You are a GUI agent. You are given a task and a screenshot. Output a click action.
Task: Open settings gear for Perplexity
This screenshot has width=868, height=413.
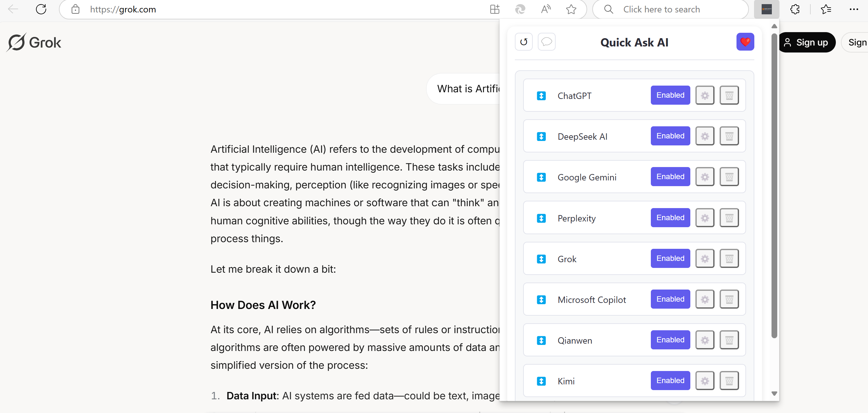point(705,218)
